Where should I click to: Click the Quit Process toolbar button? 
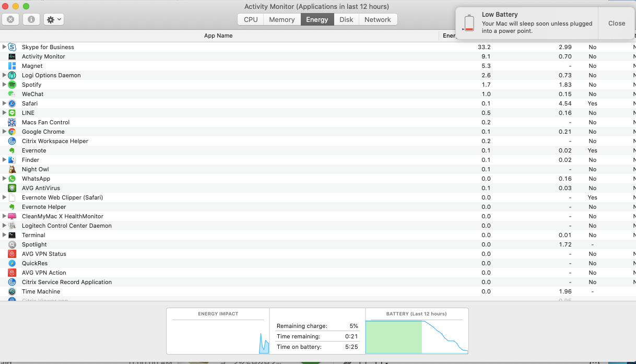10,19
